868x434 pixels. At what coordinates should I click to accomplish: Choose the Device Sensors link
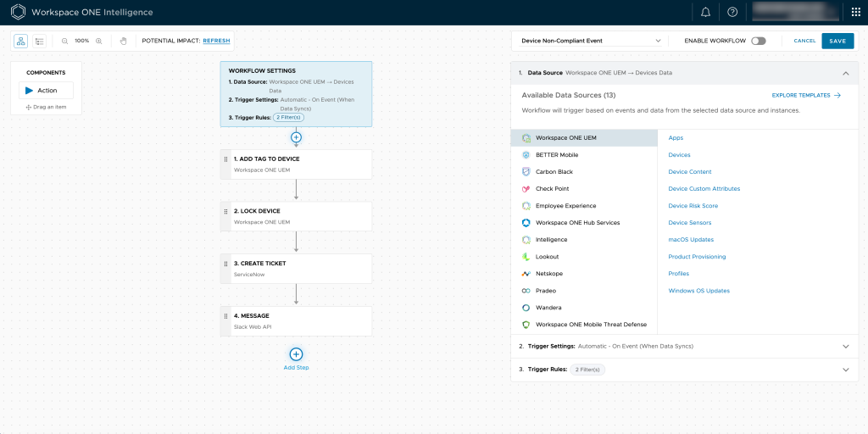tap(690, 223)
